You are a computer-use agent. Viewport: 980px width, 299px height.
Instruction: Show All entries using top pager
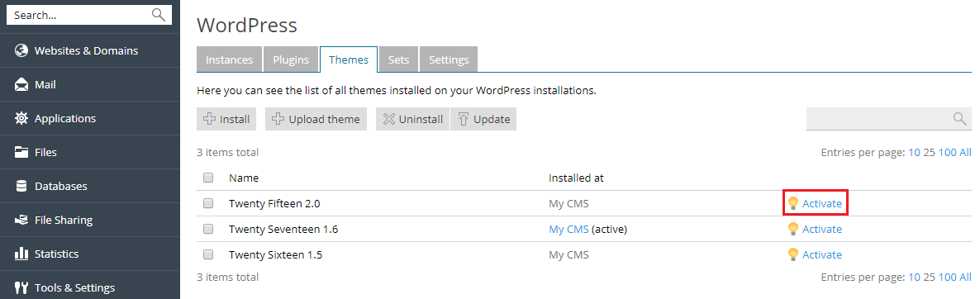(966, 152)
